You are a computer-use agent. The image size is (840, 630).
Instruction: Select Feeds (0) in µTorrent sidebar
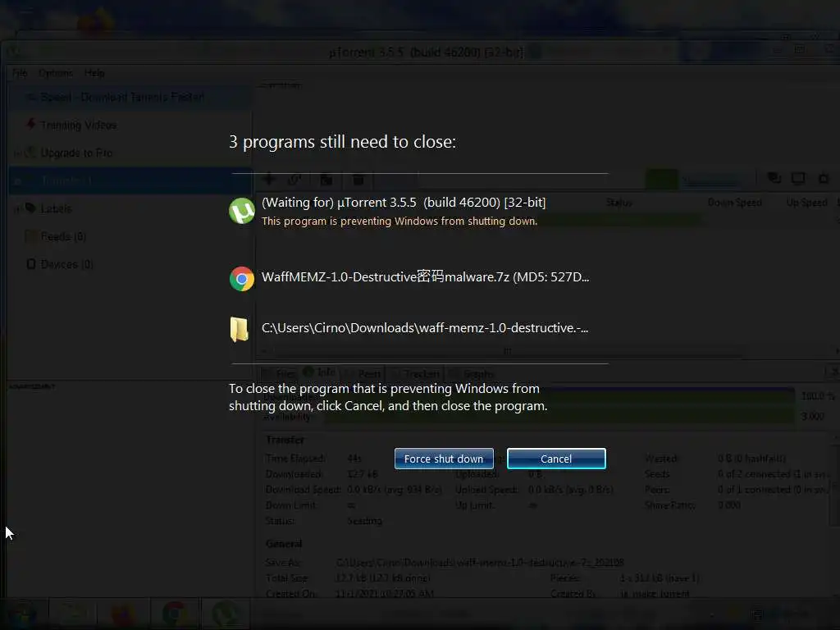[x=63, y=236]
